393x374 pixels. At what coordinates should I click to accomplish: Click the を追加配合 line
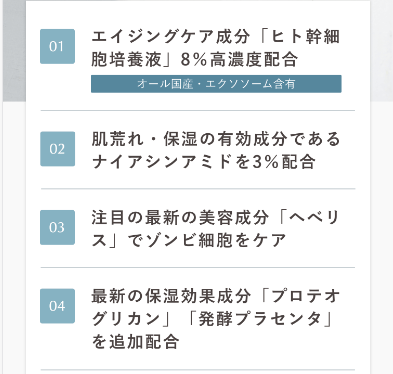coord(135,342)
